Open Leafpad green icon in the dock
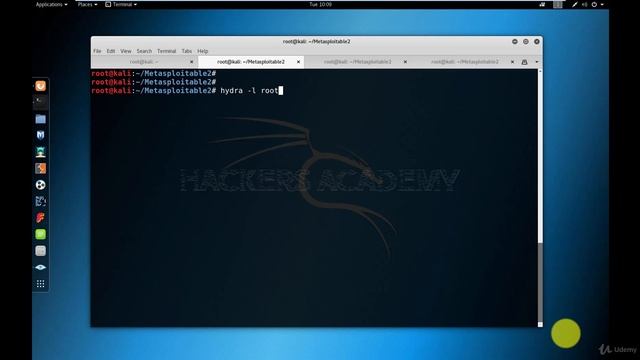The width and height of the screenshot is (640, 360). (40, 234)
